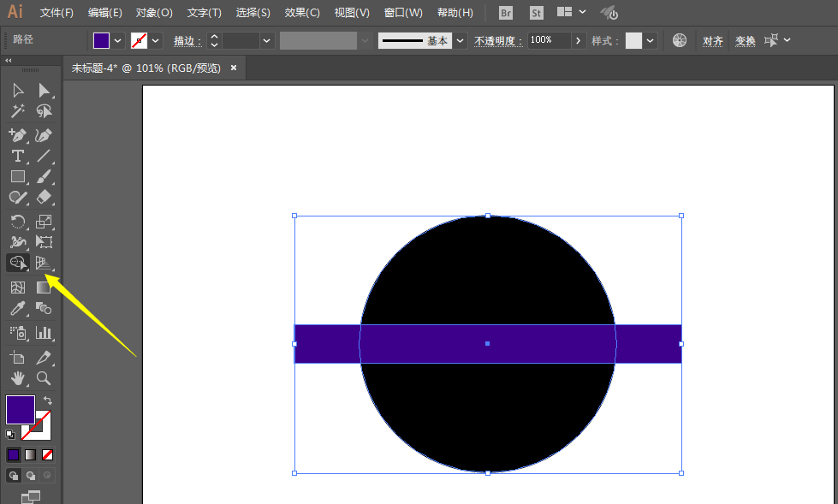838x504 pixels.
Task: Select the Eraser tool
Action: [44, 197]
